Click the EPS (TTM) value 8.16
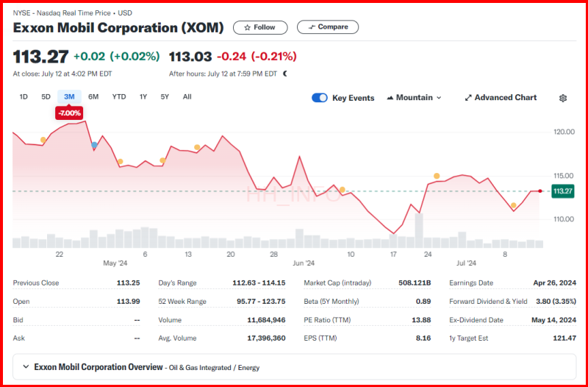This screenshot has width=588, height=387. click(425, 338)
